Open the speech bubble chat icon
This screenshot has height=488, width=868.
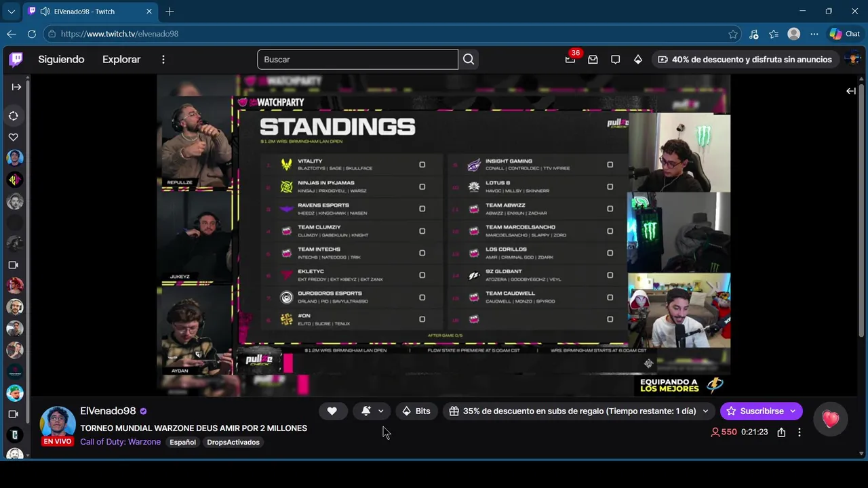(615, 60)
